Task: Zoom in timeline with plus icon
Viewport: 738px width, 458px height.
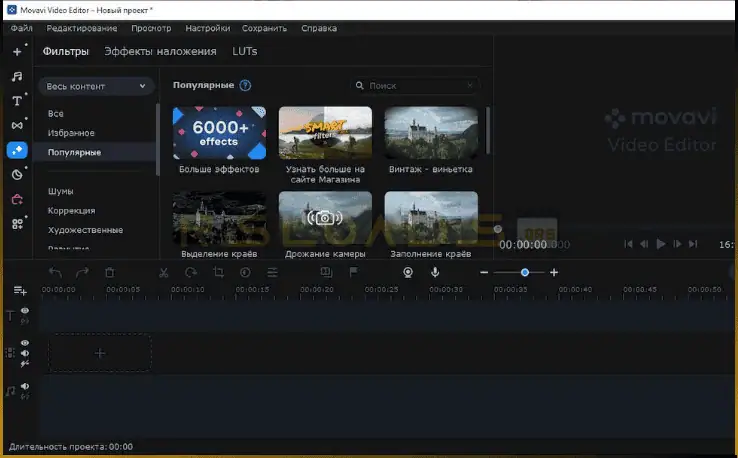Action: [x=554, y=272]
